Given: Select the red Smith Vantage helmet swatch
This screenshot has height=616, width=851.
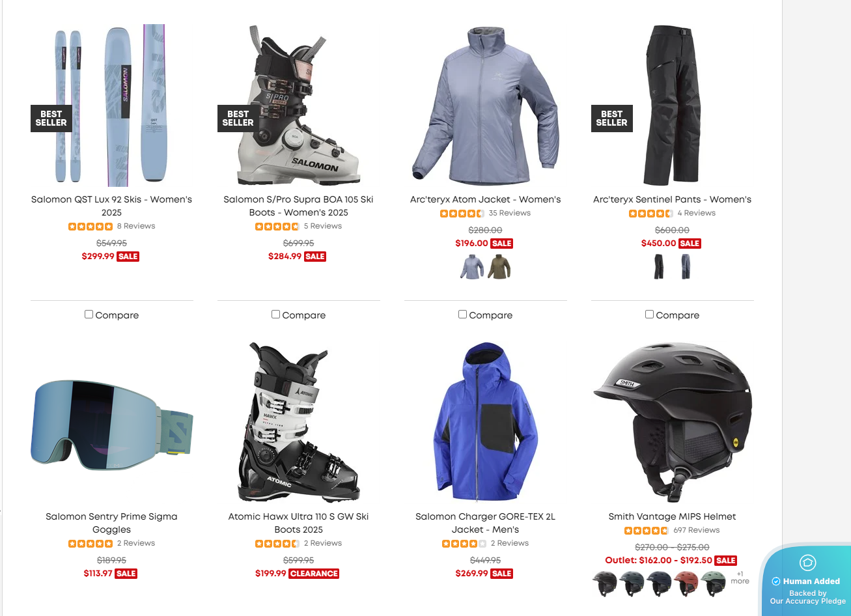Looking at the screenshot, I should 686,583.
